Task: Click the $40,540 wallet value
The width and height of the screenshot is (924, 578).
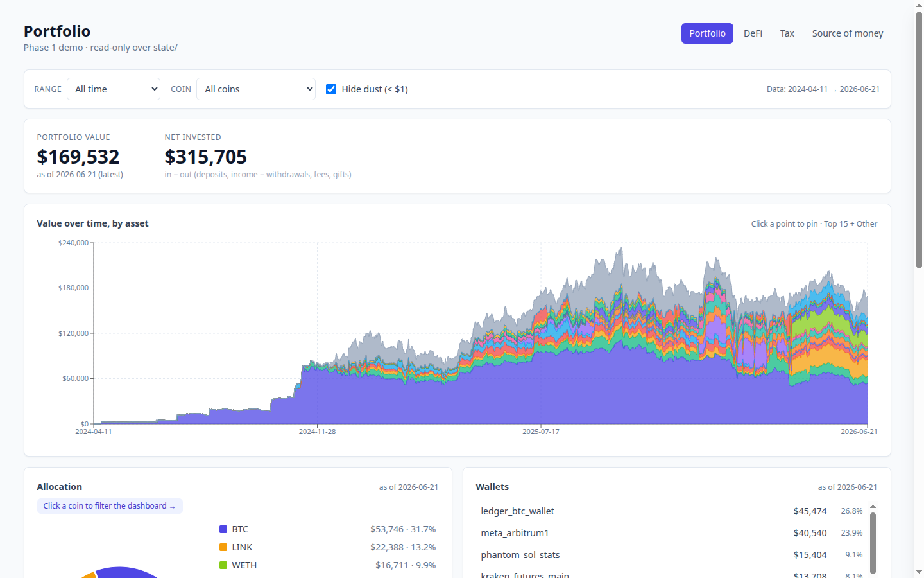Action: pyautogui.click(x=810, y=533)
